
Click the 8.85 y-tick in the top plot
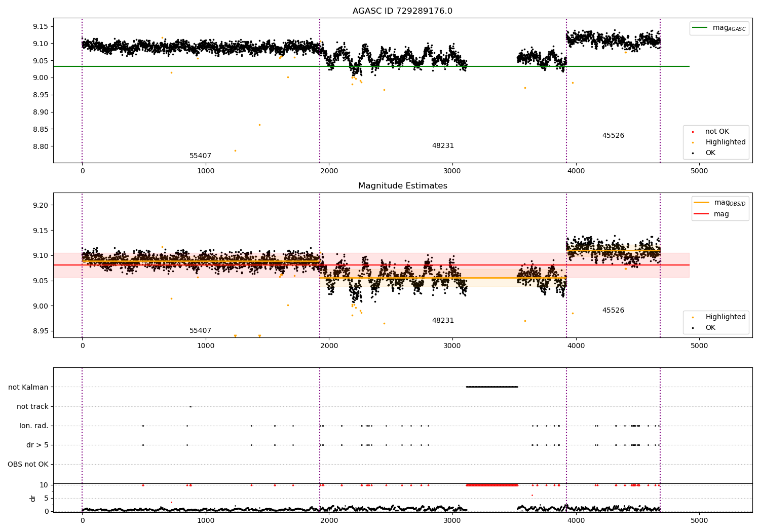pyautogui.click(x=40, y=130)
